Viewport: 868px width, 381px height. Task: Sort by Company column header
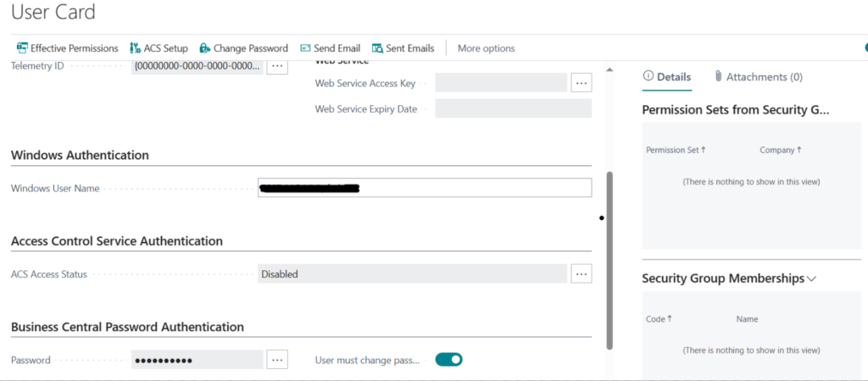tap(781, 150)
